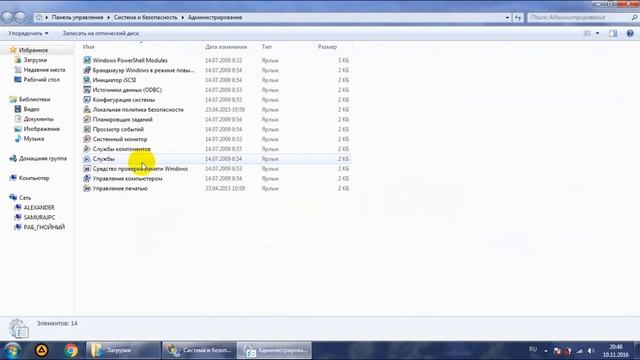Viewport: 640px width, 360px height.
Task: Select Домашняя группа in sidebar
Action: point(42,158)
